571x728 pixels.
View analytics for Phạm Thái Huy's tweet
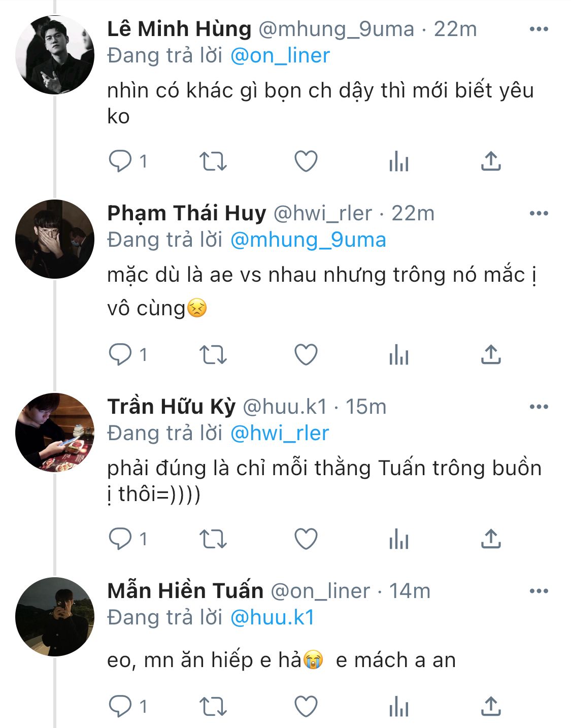point(399,354)
